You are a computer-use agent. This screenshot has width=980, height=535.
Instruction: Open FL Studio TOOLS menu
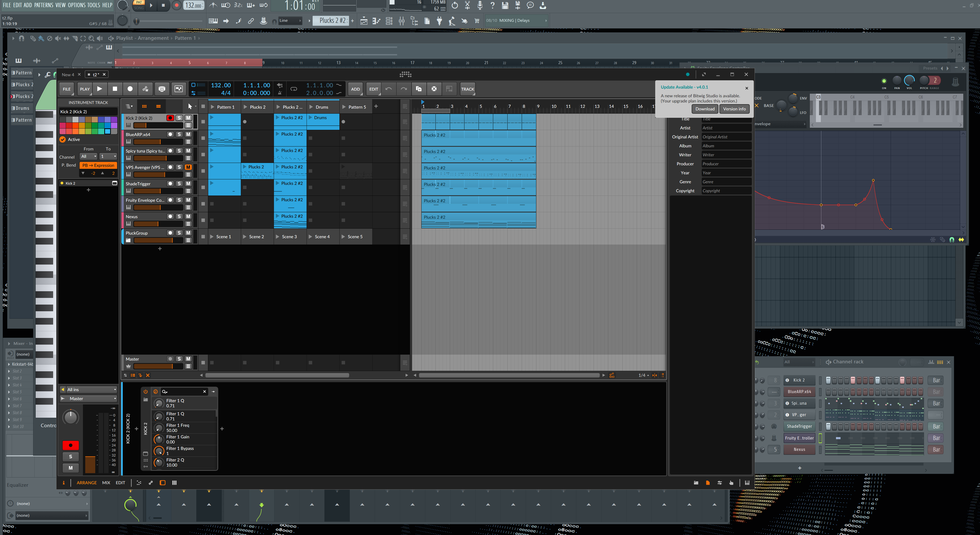click(94, 5)
